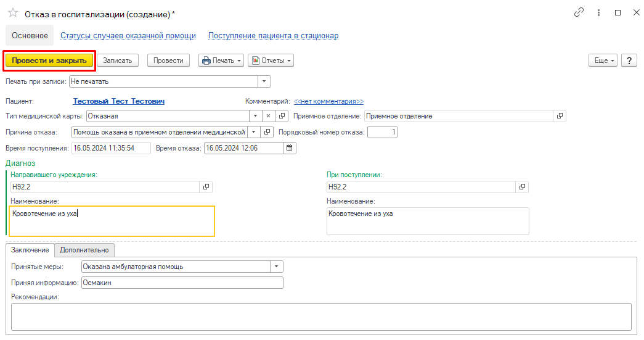Open the three-dot window options menu
Image resolution: width=644 pixels, height=340 pixels.
coord(598,13)
